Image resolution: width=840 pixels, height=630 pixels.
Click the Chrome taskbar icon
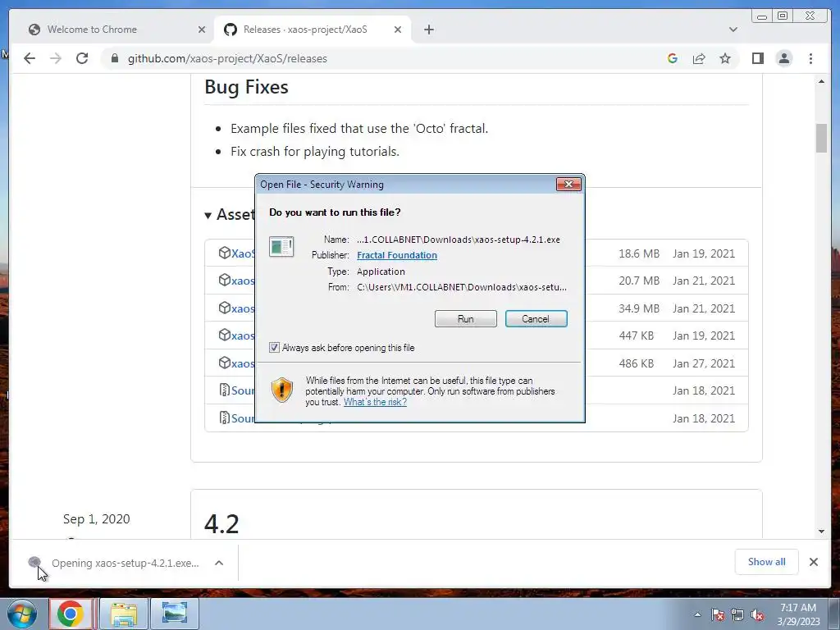[71, 614]
